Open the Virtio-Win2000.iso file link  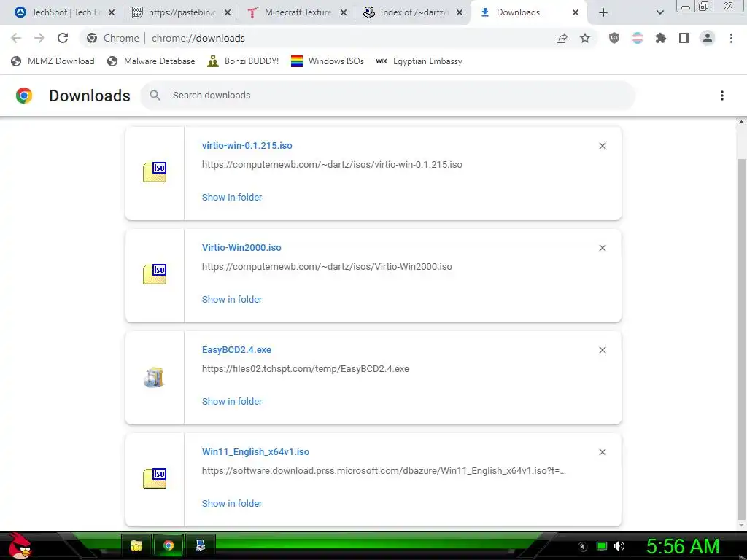point(241,248)
